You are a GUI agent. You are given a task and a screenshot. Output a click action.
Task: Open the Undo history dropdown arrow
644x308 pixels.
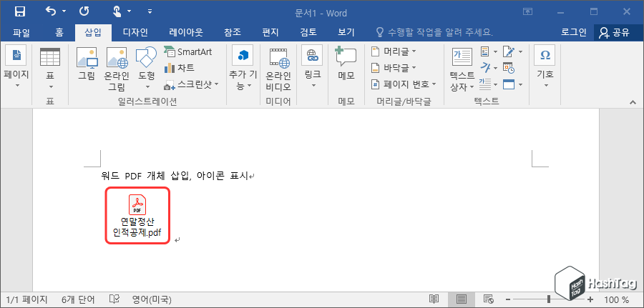(x=64, y=12)
